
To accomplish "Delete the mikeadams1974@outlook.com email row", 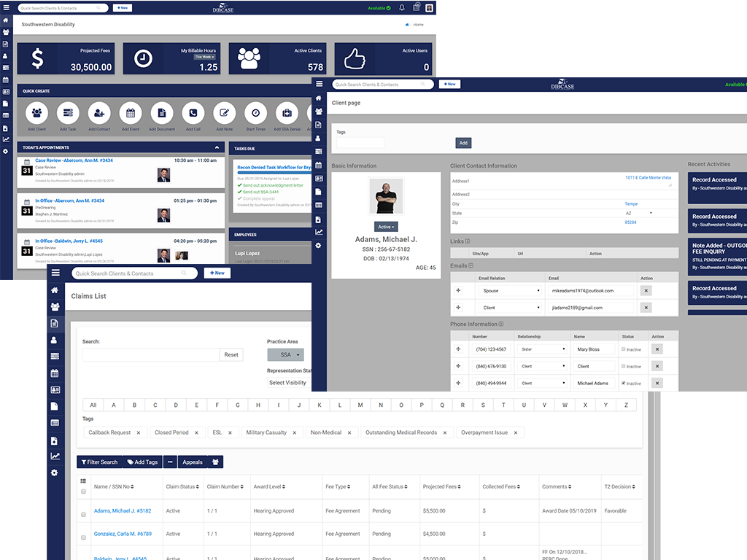I will coord(646,290).
